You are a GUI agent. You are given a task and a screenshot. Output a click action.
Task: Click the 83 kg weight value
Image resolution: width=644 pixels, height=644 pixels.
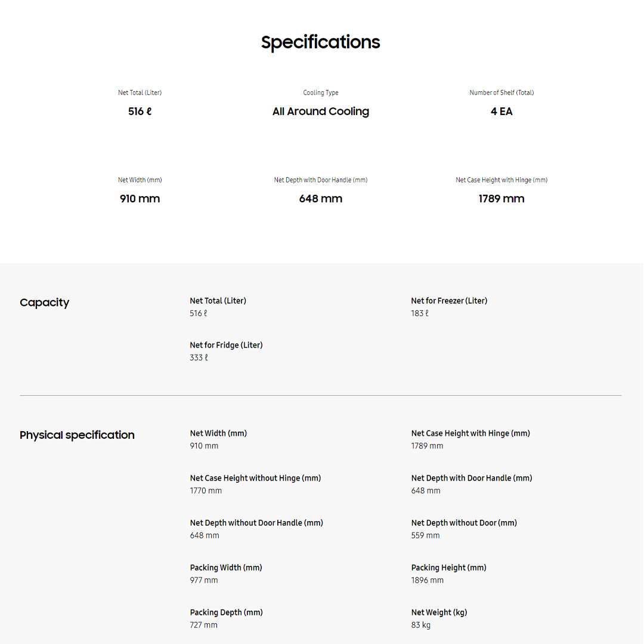(x=420, y=625)
